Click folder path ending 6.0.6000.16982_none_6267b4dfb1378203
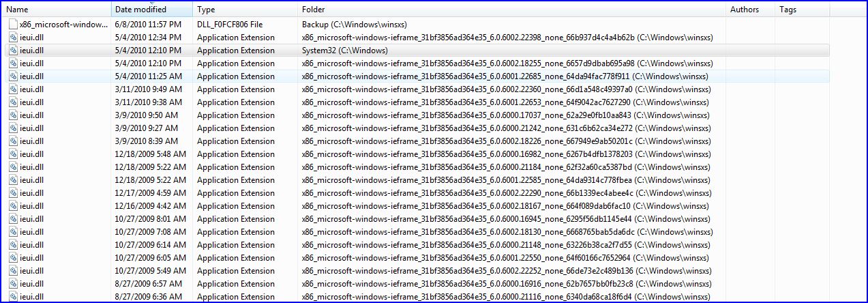The width and height of the screenshot is (868, 303). click(505, 154)
